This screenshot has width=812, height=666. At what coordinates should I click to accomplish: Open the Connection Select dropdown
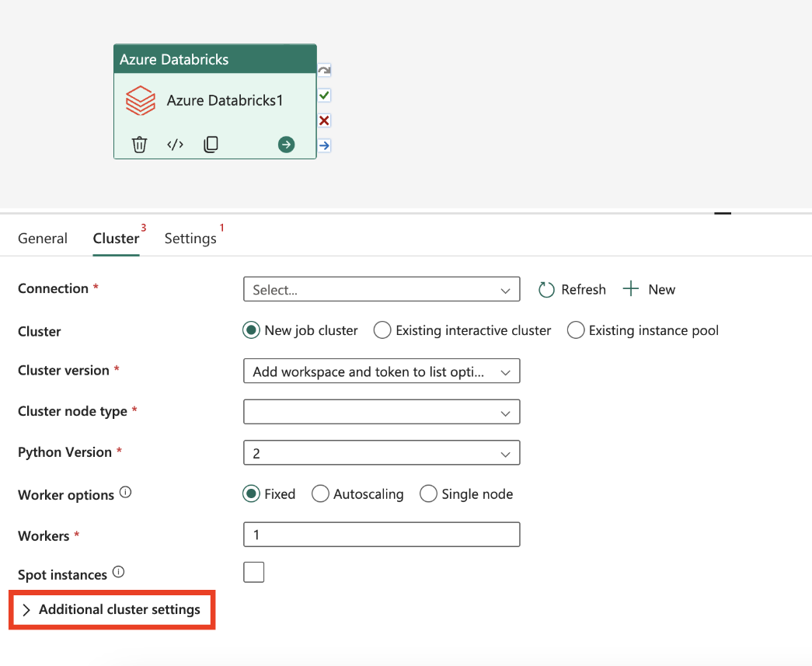click(x=382, y=290)
